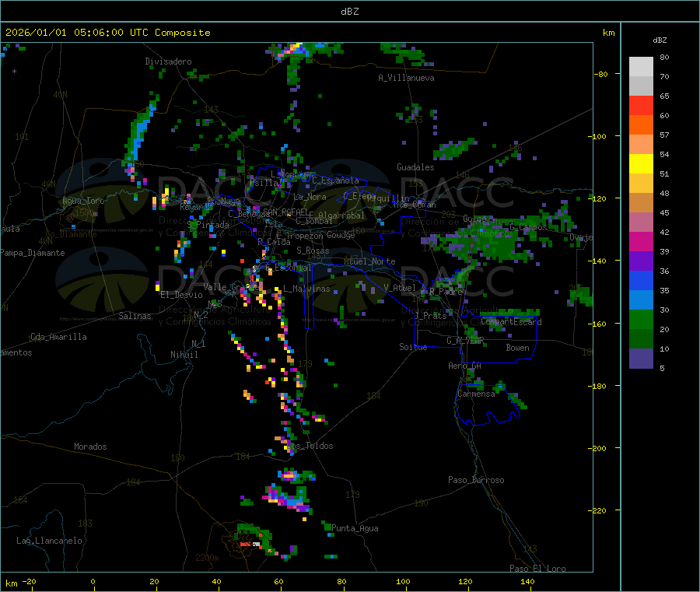Image resolution: width=700 pixels, height=592 pixels.
Task: Click the 'Nihuil' map label
Action: tap(184, 355)
